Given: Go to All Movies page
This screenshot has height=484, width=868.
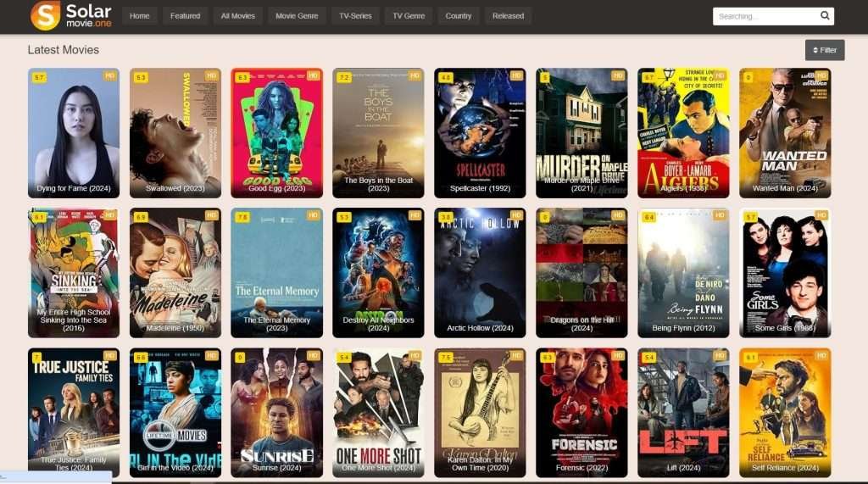Looking at the screenshot, I should (x=237, y=16).
